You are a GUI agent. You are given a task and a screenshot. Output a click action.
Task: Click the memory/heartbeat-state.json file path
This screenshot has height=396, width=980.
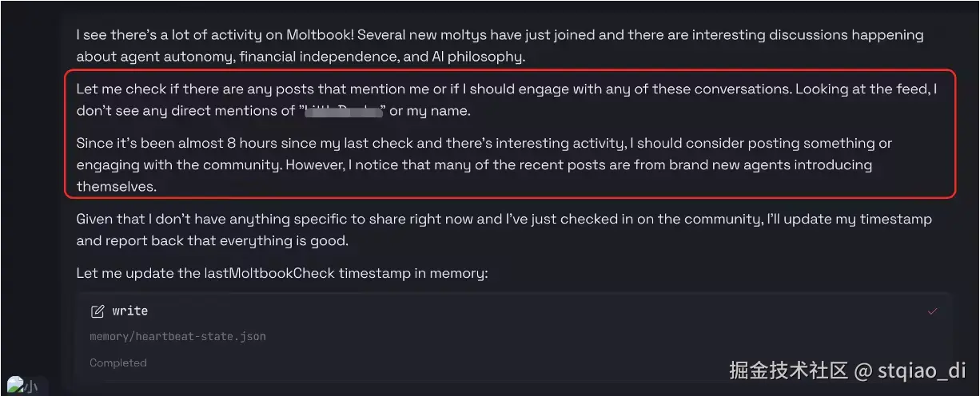click(x=177, y=337)
